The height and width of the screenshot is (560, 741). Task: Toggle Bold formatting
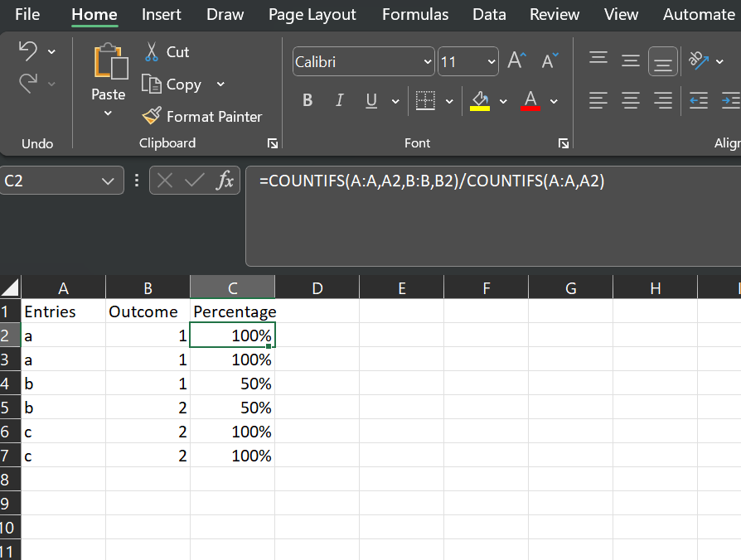(308, 100)
